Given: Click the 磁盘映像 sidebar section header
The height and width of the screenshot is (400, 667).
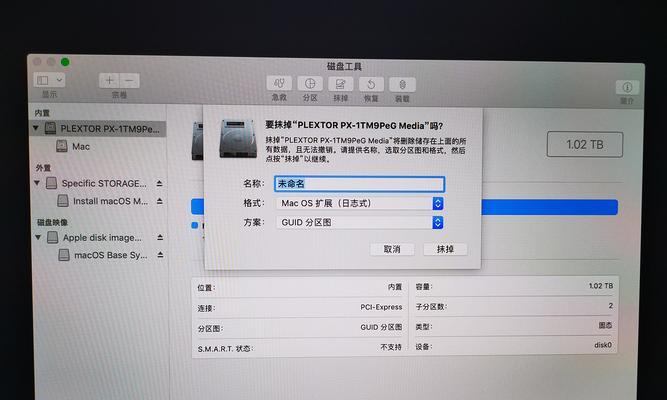Looking at the screenshot, I should tap(52, 222).
